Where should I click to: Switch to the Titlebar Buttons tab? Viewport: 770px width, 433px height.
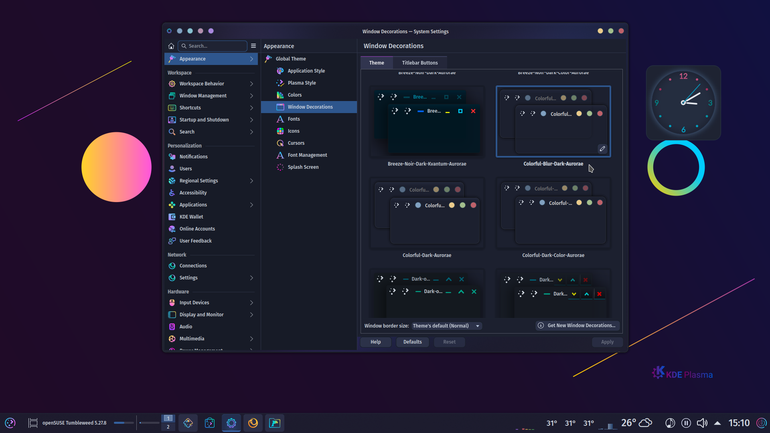[420, 62]
